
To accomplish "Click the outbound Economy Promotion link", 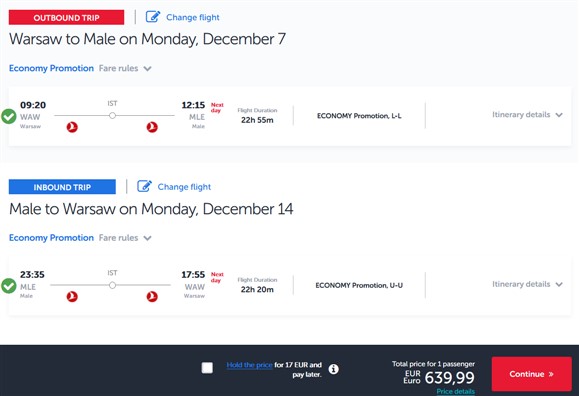I will click(51, 68).
